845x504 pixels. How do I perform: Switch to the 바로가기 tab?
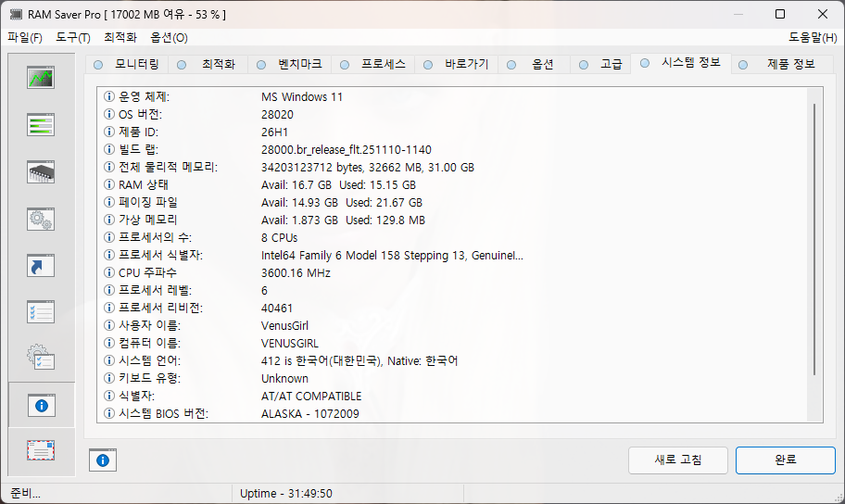[457, 64]
